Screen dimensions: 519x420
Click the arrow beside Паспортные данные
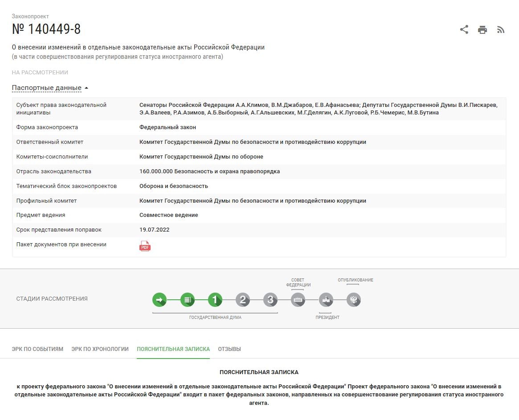click(86, 88)
